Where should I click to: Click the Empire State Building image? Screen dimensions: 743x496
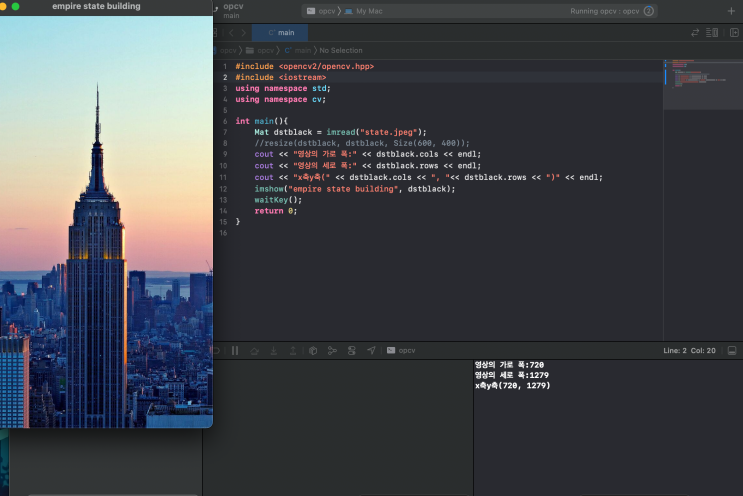point(106,222)
